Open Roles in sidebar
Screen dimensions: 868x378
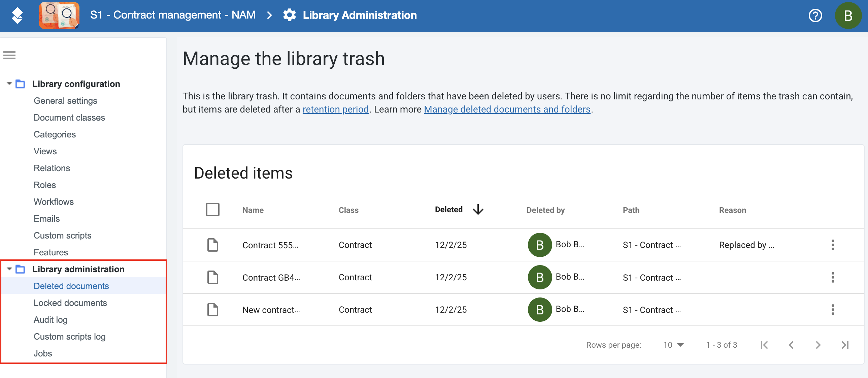pyautogui.click(x=45, y=185)
